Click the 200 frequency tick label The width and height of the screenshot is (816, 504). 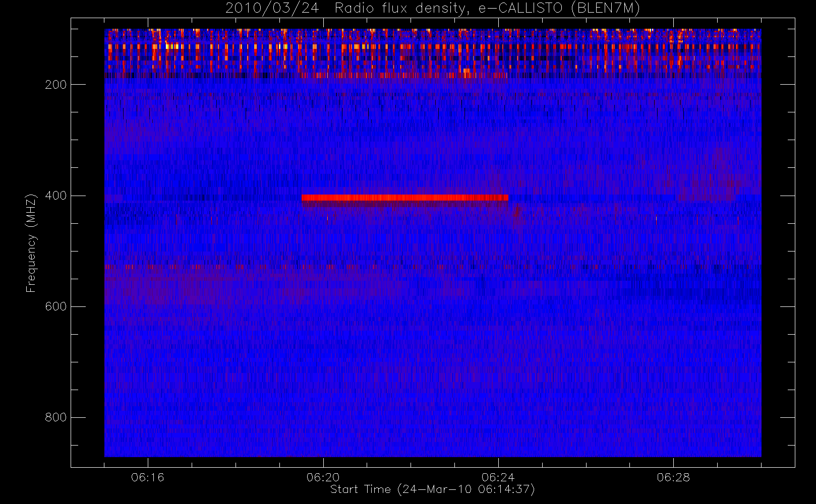coord(56,85)
